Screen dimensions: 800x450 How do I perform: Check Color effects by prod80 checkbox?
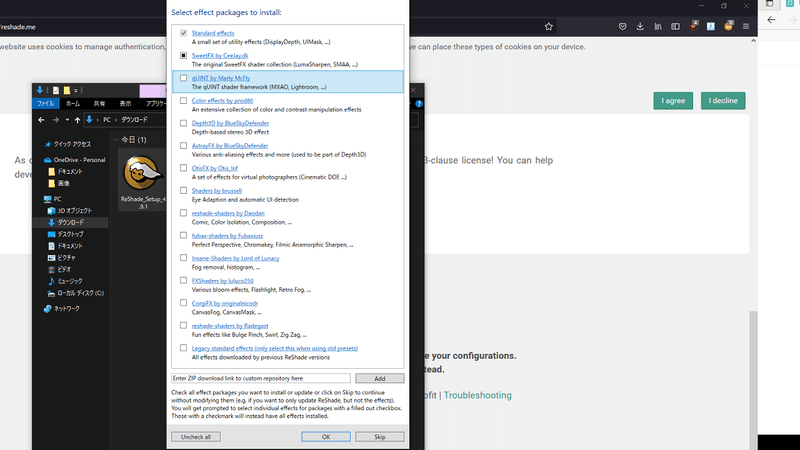(x=183, y=101)
